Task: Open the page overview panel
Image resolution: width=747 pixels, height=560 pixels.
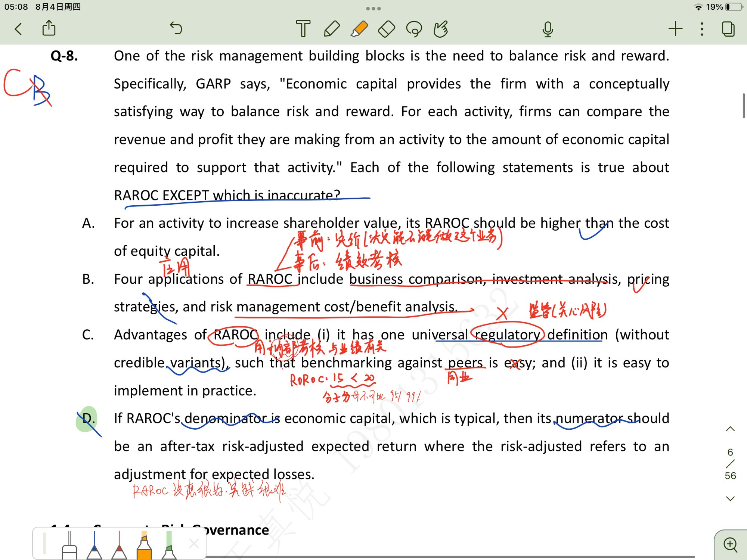Action: (x=728, y=29)
